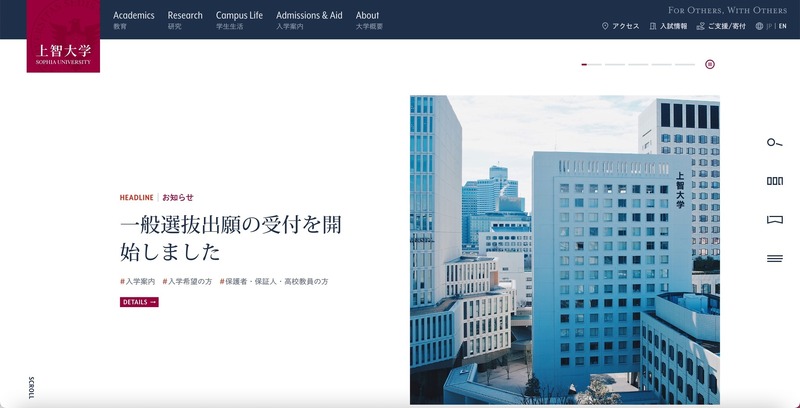Click the Sophia University logo
This screenshot has width=800, height=408.
pos(63,37)
